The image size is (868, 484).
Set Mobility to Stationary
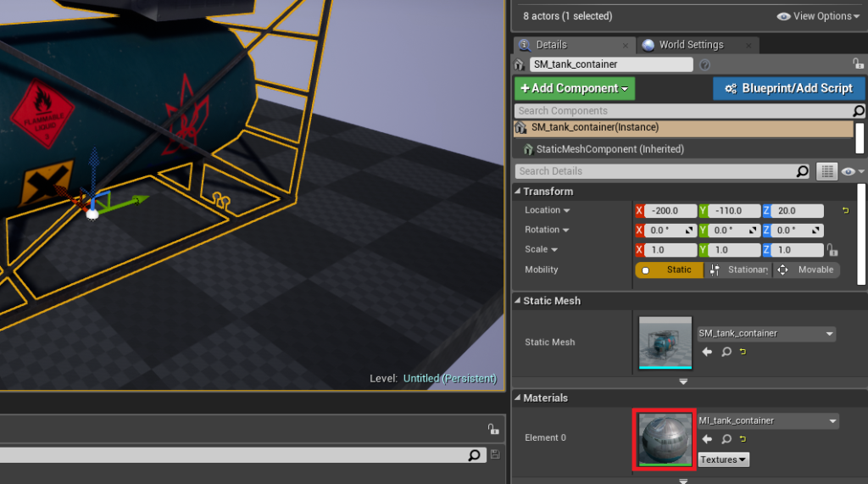[x=738, y=270]
